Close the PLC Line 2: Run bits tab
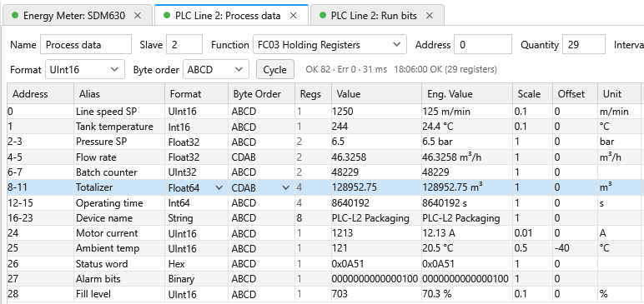This screenshot has width=644, height=304. (x=430, y=16)
